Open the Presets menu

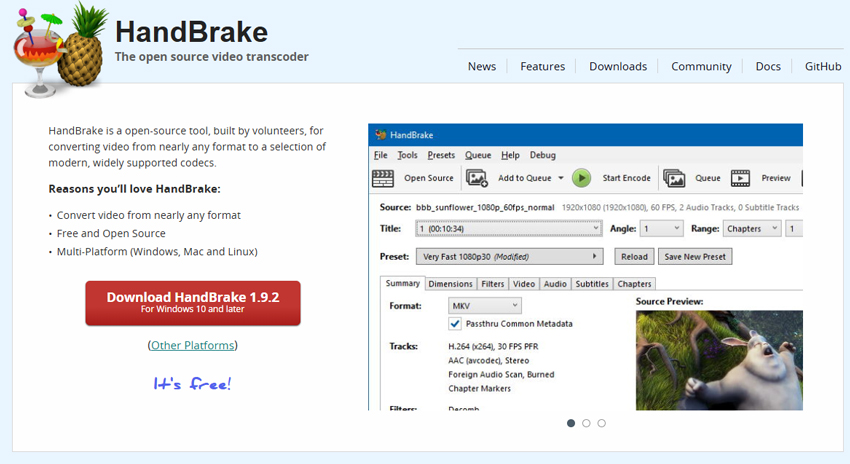coord(441,155)
